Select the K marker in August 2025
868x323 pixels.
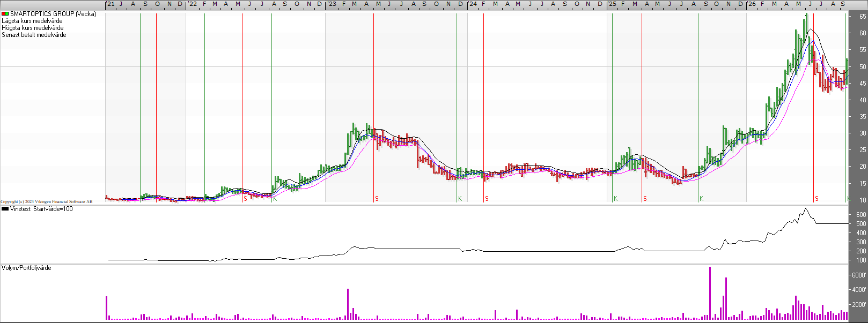click(x=701, y=199)
